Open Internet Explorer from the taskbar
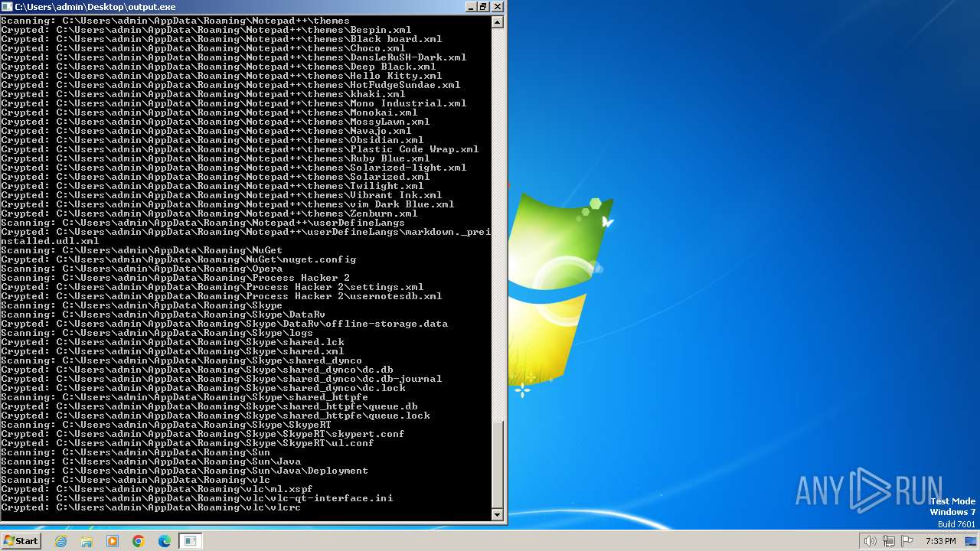 click(x=61, y=541)
